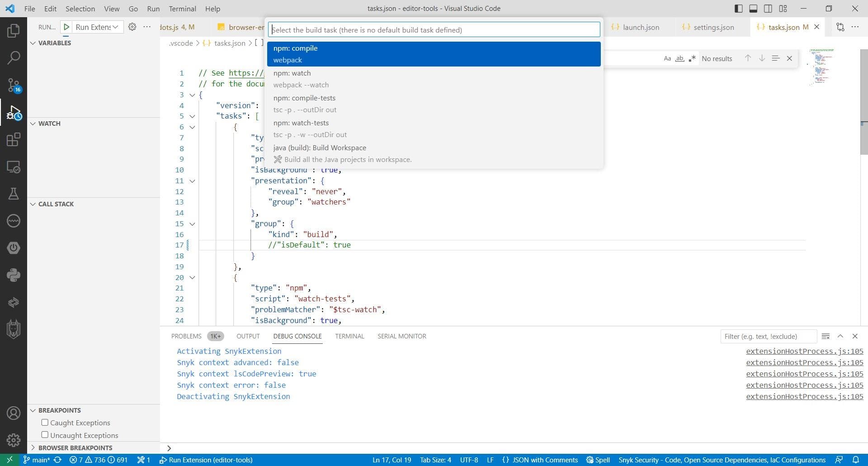This screenshot has height=466, width=868.
Task: Switch to the PROBLEMS panel tab
Action: 186,336
